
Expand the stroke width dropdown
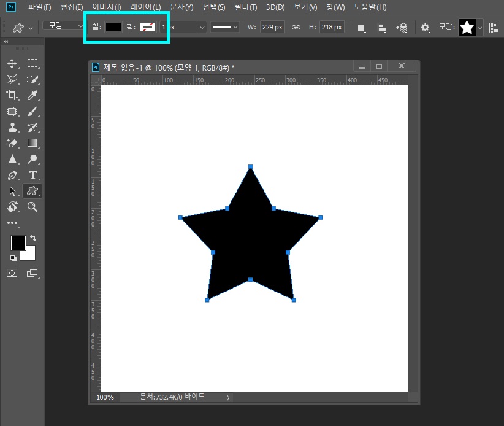(x=202, y=28)
